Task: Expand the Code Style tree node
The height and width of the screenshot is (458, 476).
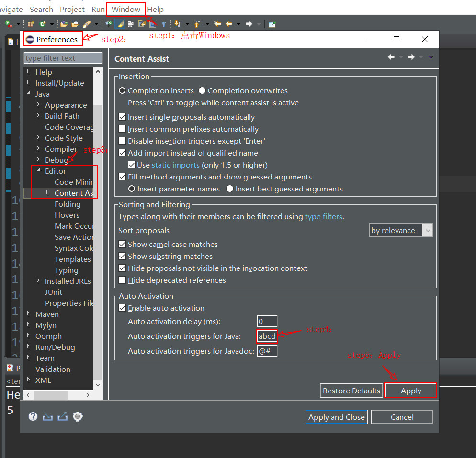Action: click(x=38, y=138)
